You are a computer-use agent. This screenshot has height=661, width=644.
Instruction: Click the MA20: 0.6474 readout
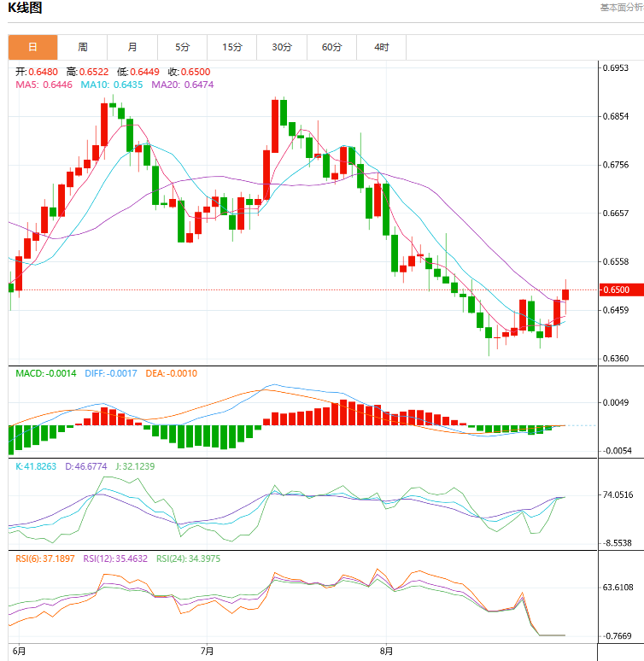point(183,85)
